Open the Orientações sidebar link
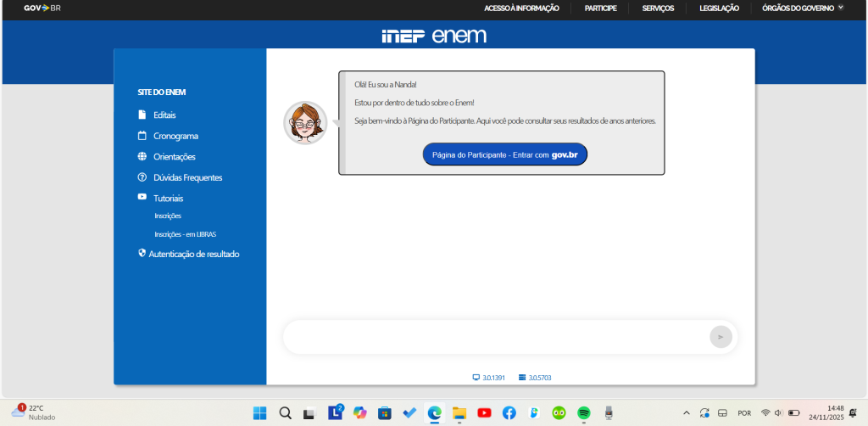 tap(175, 157)
